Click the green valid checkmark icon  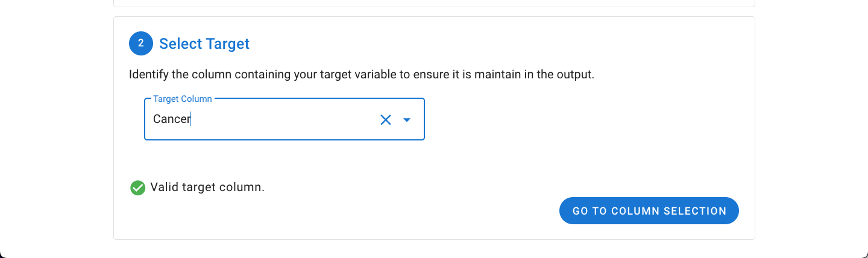pyautogui.click(x=138, y=188)
